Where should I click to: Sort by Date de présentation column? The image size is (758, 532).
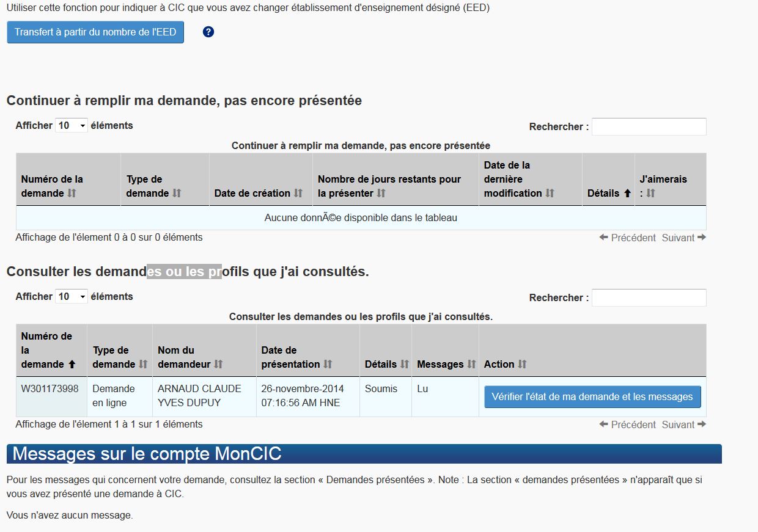[x=308, y=351]
